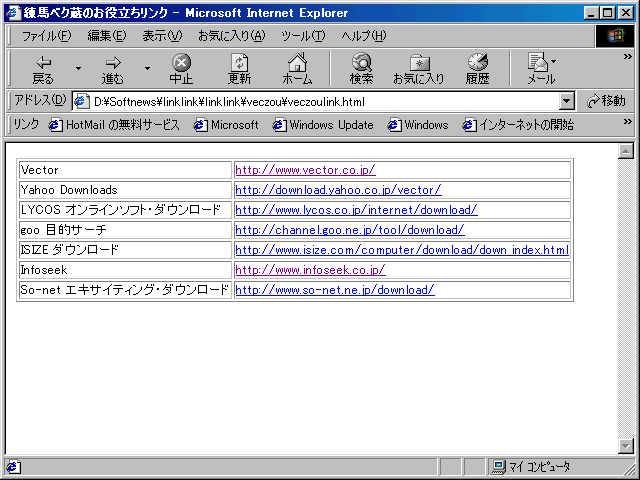640x480 pixels.
Task: Open the 表示(V) menu
Action: coord(162,36)
